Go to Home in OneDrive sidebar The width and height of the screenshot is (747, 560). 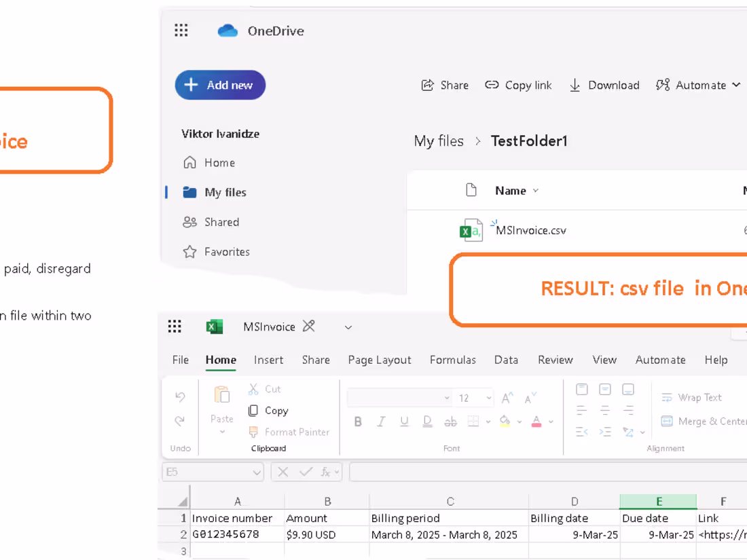210,163
